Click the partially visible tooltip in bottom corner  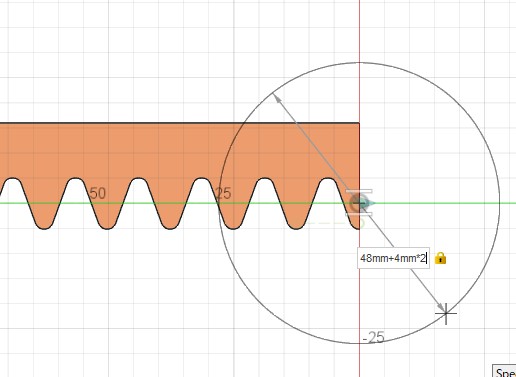point(504,371)
